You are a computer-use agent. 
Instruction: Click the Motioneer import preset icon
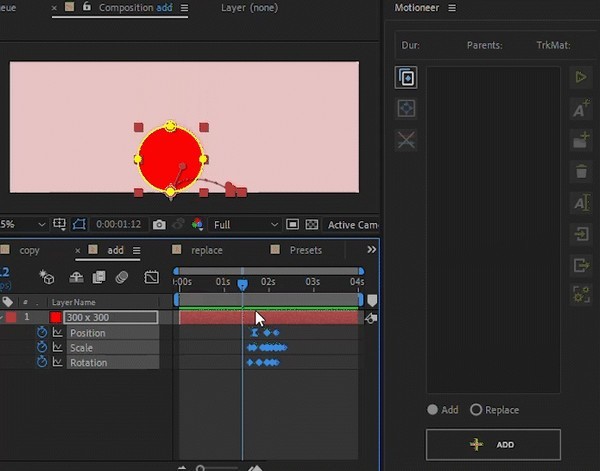pos(581,235)
